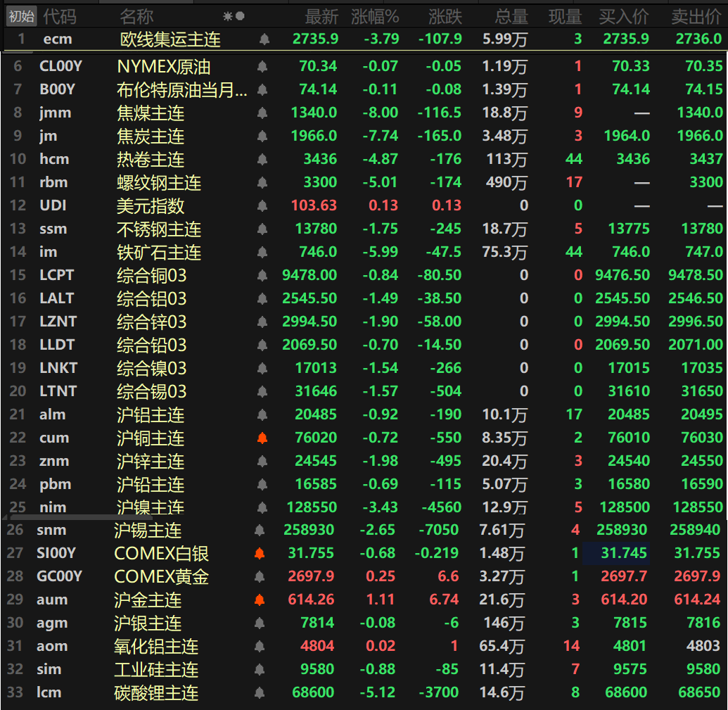Click the star marker icon in header
The width and height of the screenshot is (728, 710).
point(227,16)
